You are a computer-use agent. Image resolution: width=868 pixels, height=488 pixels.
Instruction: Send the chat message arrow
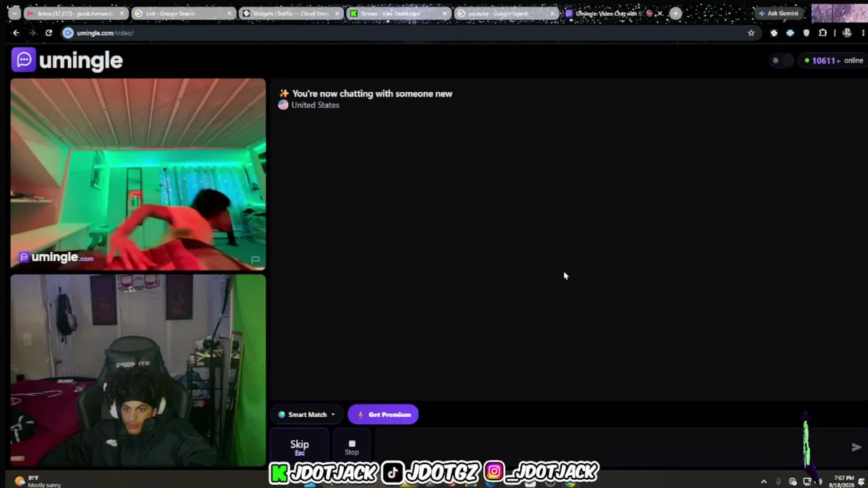[x=856, y=447]
